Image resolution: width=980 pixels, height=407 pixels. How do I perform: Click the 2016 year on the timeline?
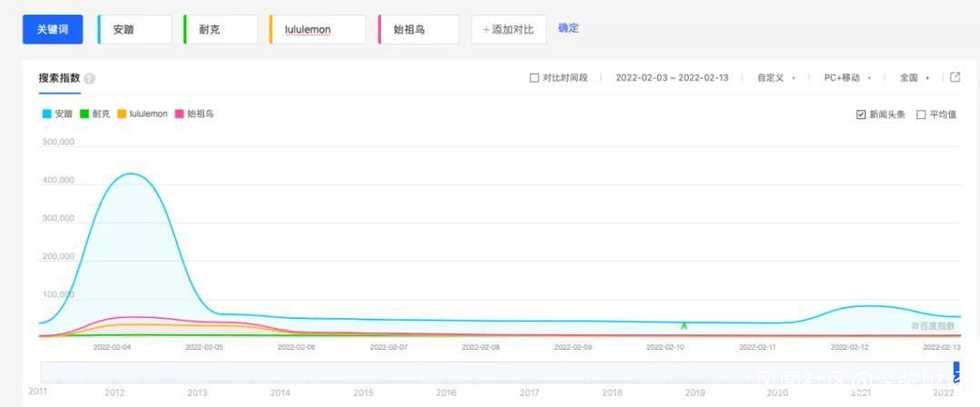[x=446, y=392]
